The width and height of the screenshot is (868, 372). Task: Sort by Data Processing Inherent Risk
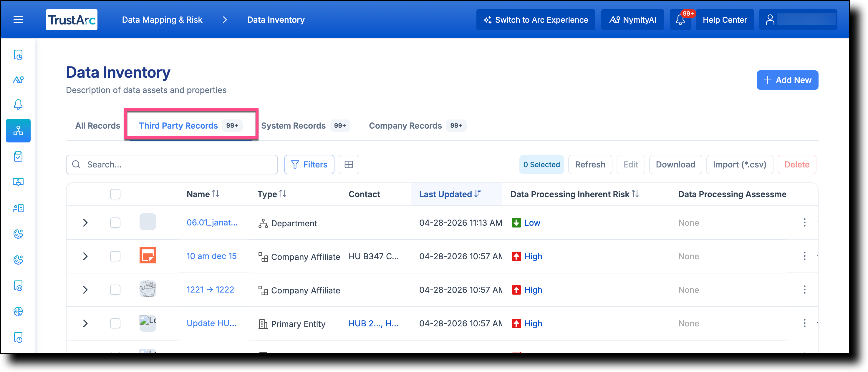coord(635,194)
